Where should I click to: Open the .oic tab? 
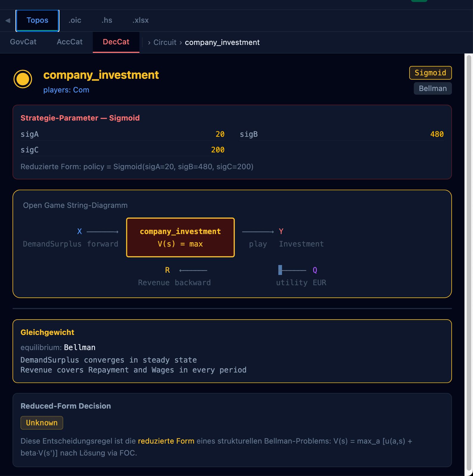click(75, 21)
